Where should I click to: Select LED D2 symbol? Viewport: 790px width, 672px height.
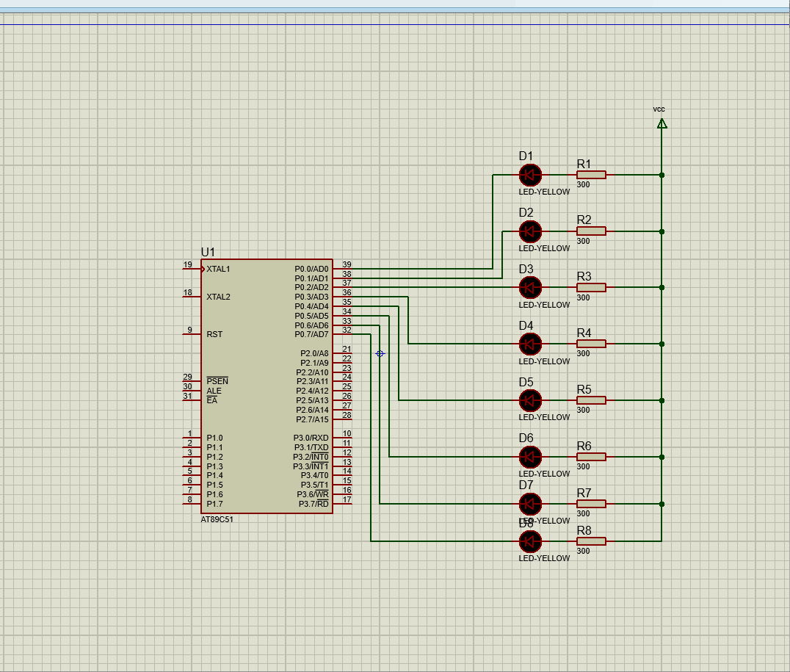(x=530, y=232)
